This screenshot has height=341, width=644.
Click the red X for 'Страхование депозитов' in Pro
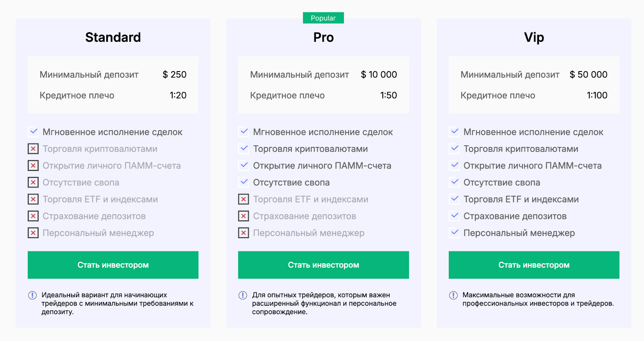[x=244, y=216]
